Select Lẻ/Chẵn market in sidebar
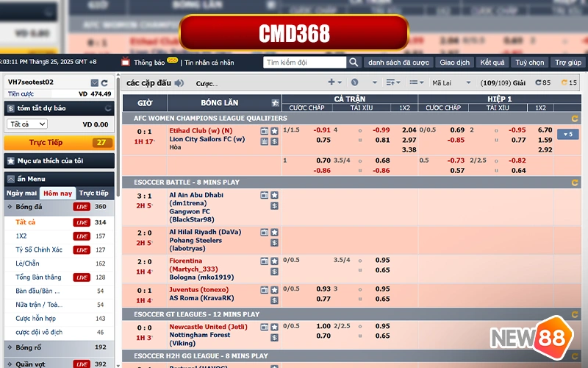Screen dimensions: 588x368 tap(27, 263)
